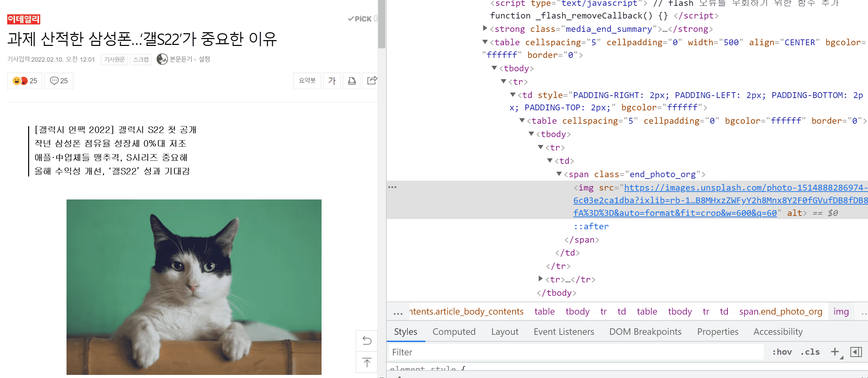The height and width of the screenshot is (378, 868).
Task: Click the 기사원문 original article button
Action: click(x=114, y=60)
